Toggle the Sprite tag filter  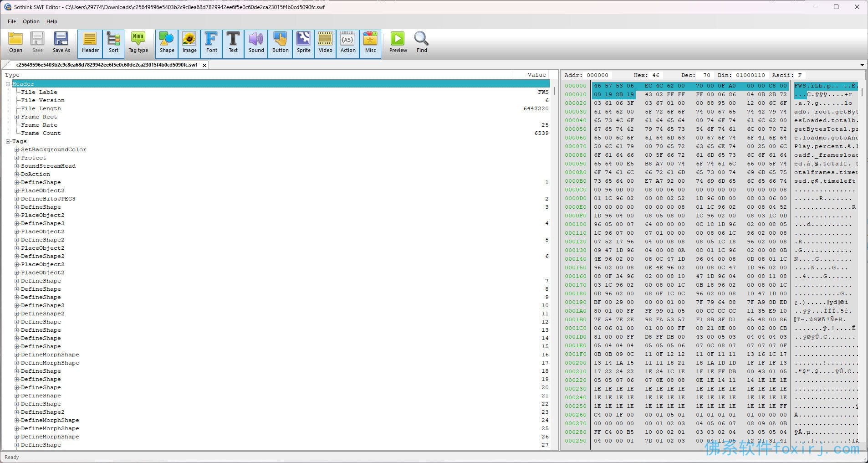point(303,44)
